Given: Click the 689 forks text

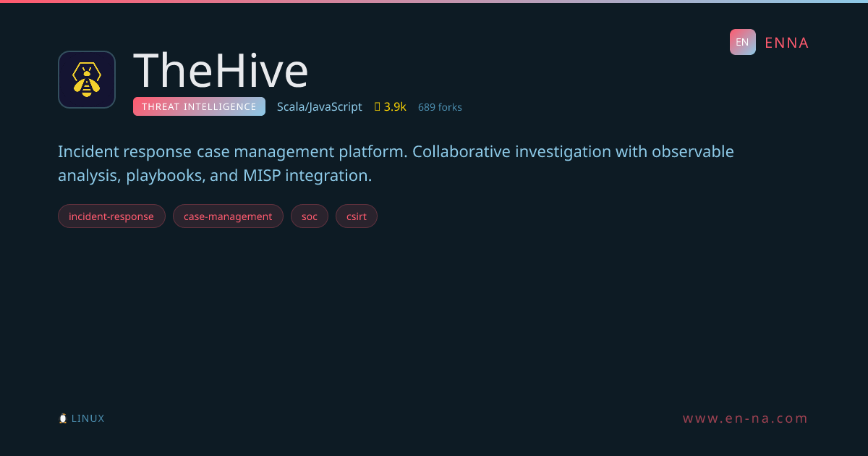Looking at the screenshot, I should [x=440, y=107].
